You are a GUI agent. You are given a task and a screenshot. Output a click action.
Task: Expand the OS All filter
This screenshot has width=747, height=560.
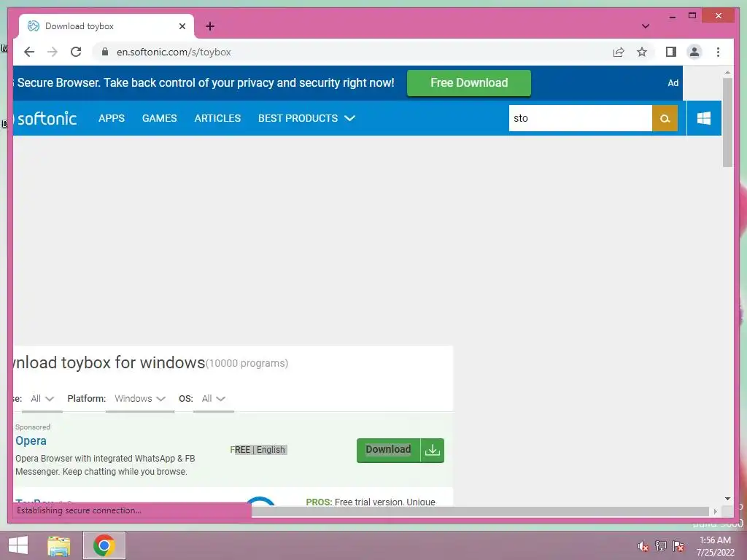click(213, 399)
